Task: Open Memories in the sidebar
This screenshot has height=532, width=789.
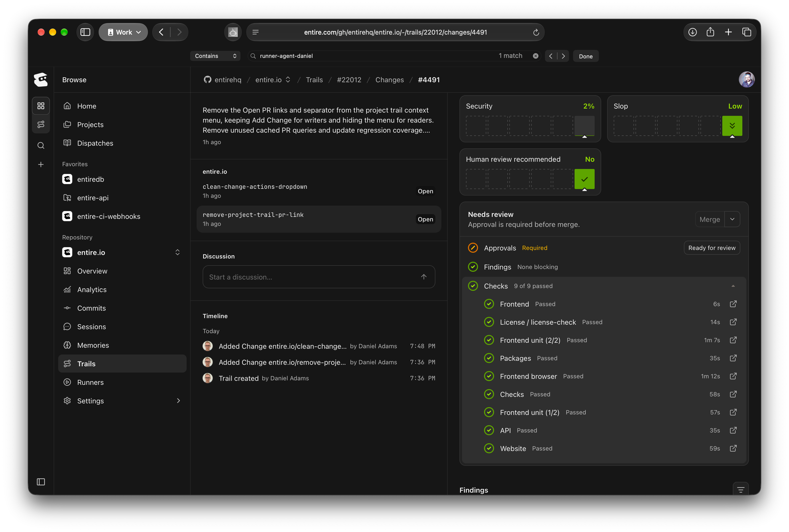Action: tap(122, 345)
